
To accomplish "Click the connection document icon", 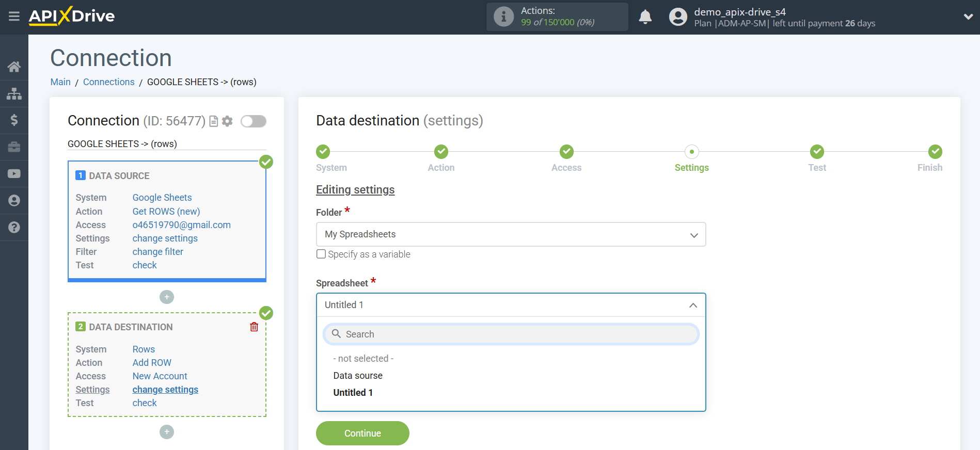I will tap(213, 121).
